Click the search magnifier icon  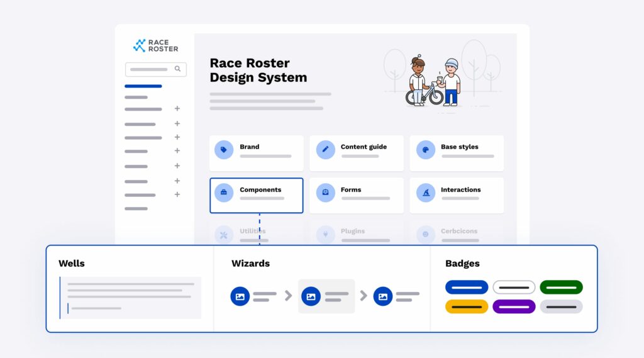click(x=178, y=69)
